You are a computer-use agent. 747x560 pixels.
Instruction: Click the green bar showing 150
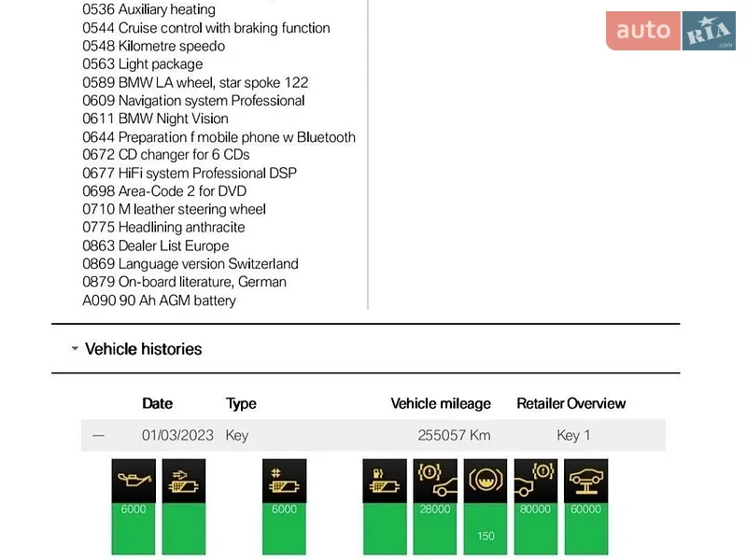coord(486,528)
